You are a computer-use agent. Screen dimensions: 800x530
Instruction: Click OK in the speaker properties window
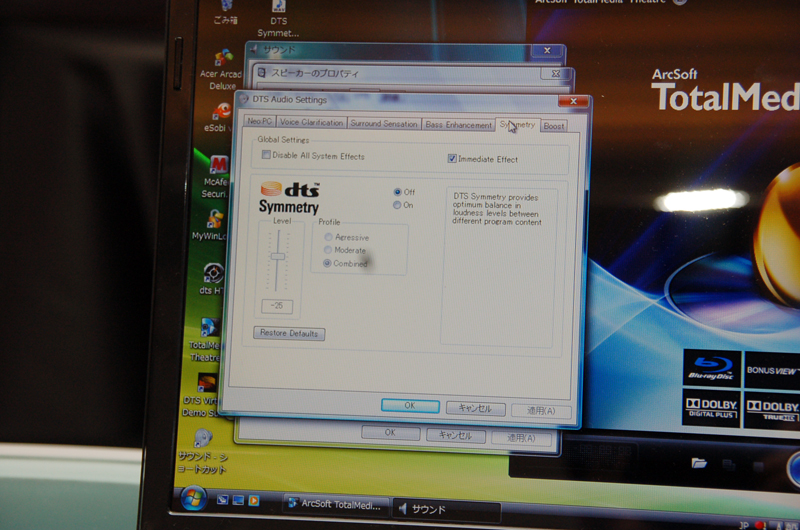390,432
